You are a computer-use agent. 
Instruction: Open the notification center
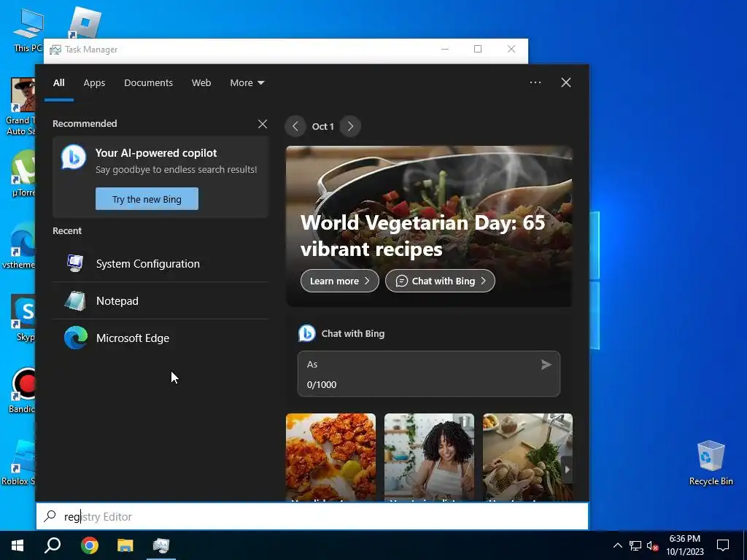click(x=723, y=545)
